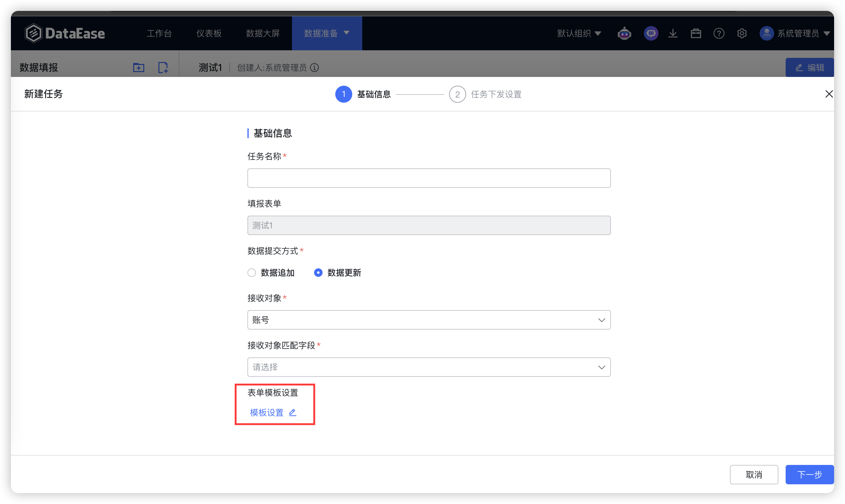Click the DataEase logo
This screenshot has width=845, height=504.
pos(65,33)
